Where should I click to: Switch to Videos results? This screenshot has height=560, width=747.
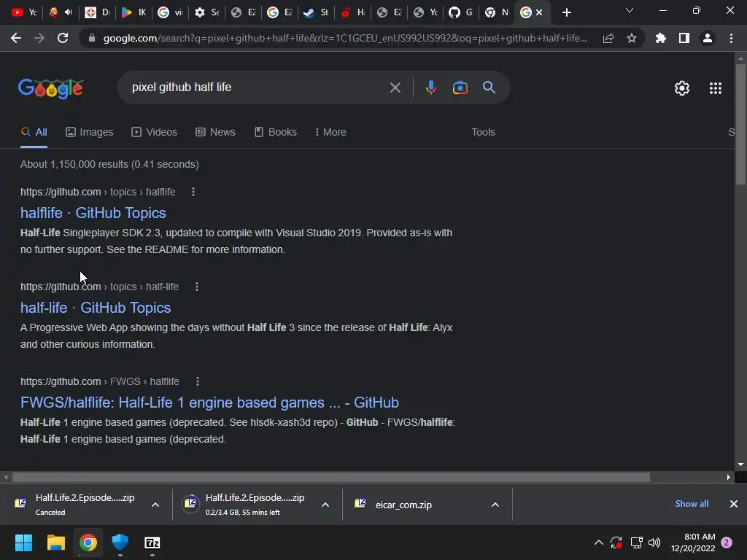pyautogui.click(x=155, y=132)
